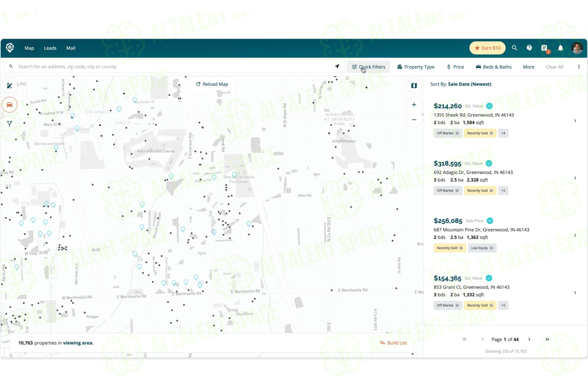This screenshot has height=392, width=588.
Task: Click info icon on Low Equity tag
Action: point(491,248)
